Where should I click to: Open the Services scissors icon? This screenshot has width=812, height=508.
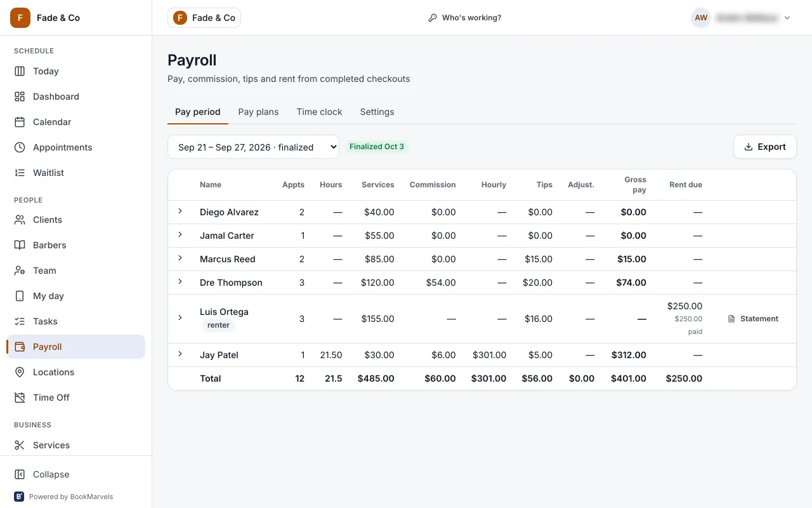(20, 445)
